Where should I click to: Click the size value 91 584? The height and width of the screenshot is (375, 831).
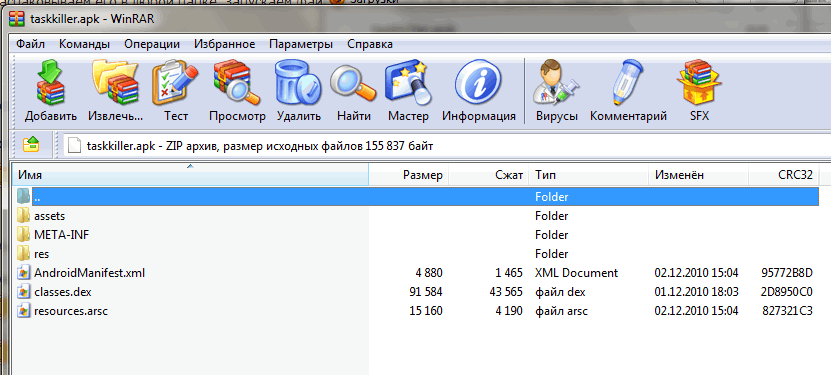point(426,292)
